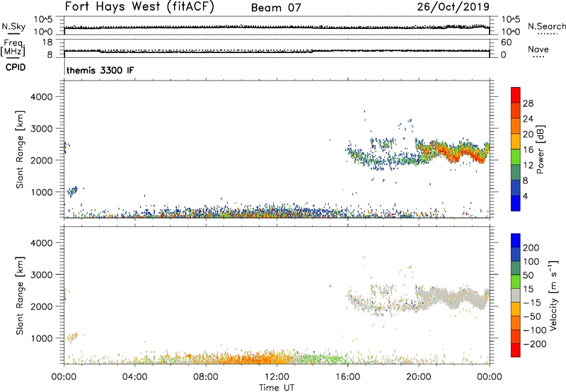Click the '200' velocity colorbar value
Image resolution: width=566 pixels, height=392 pixels.
pos(531,248)
